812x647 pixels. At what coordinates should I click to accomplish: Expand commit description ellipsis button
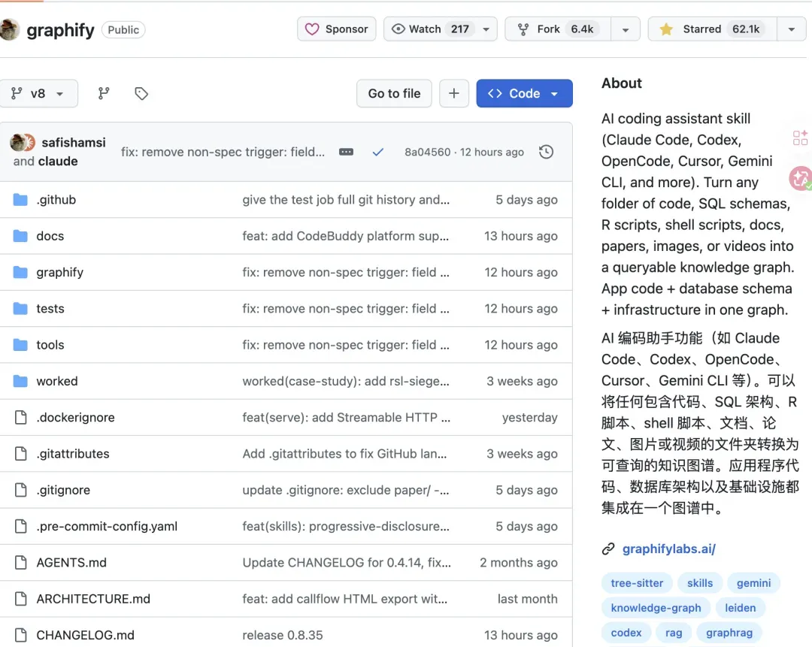click(x=346, y=152)
